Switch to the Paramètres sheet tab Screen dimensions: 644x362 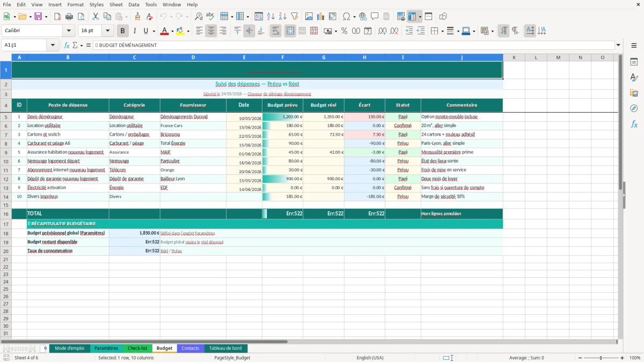[106, 348]
